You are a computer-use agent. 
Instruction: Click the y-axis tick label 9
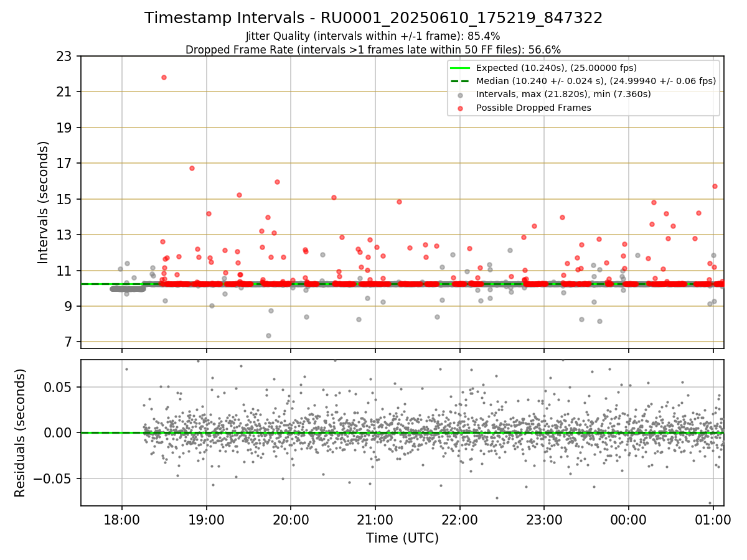pyautogui.click(x=68, y=307)
